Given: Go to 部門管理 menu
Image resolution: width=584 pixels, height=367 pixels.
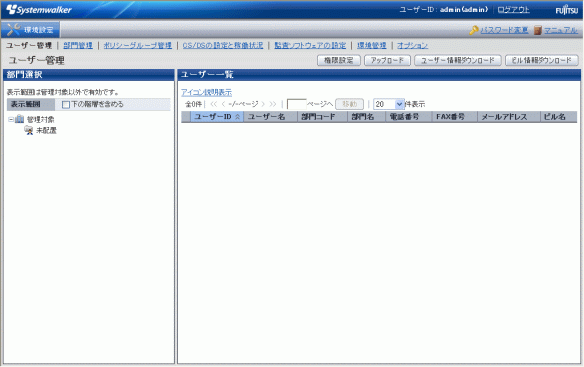Looking at the screenshot, I should coord(78,45).
